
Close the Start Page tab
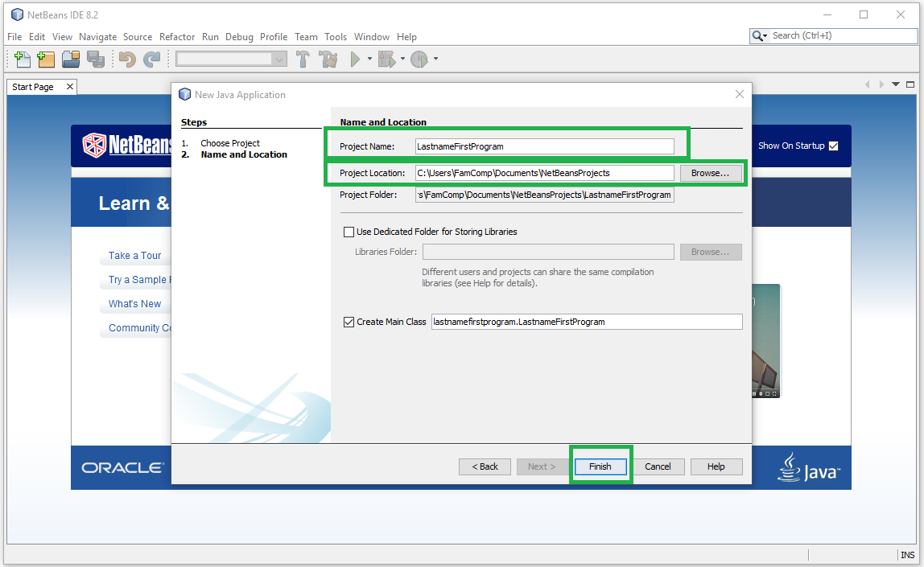tap(69, 87)
